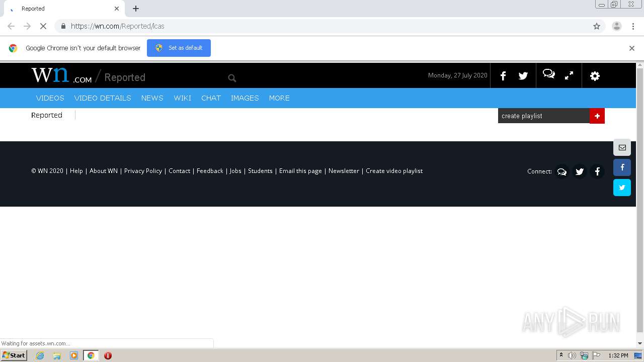Viewport: 644px width, 362px height.
Task: Click Set as default button
Action: (179, 48)
